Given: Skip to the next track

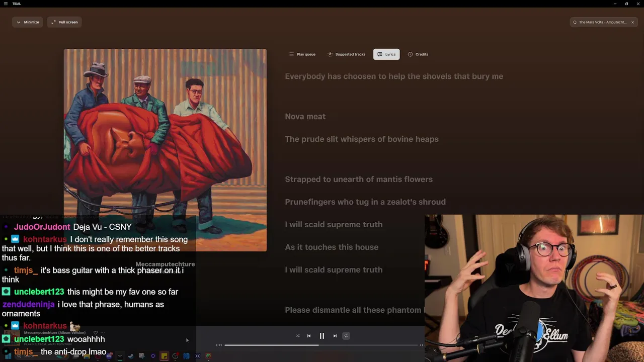Looking at the screenshot, I should click(335, 336).
